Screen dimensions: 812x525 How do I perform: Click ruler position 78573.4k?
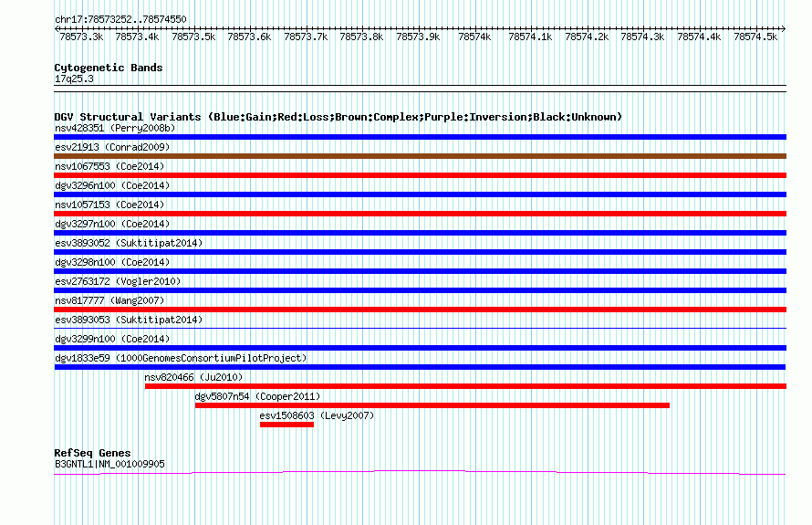[137, 37]
